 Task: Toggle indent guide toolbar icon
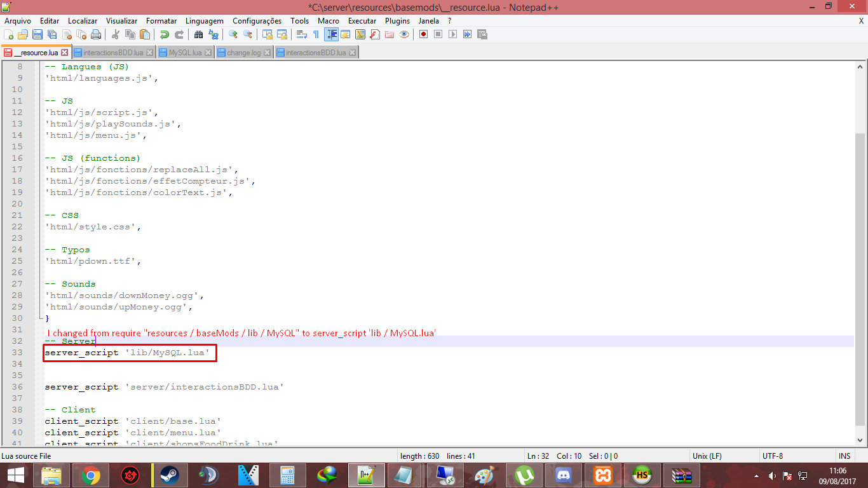pos(332,34)
